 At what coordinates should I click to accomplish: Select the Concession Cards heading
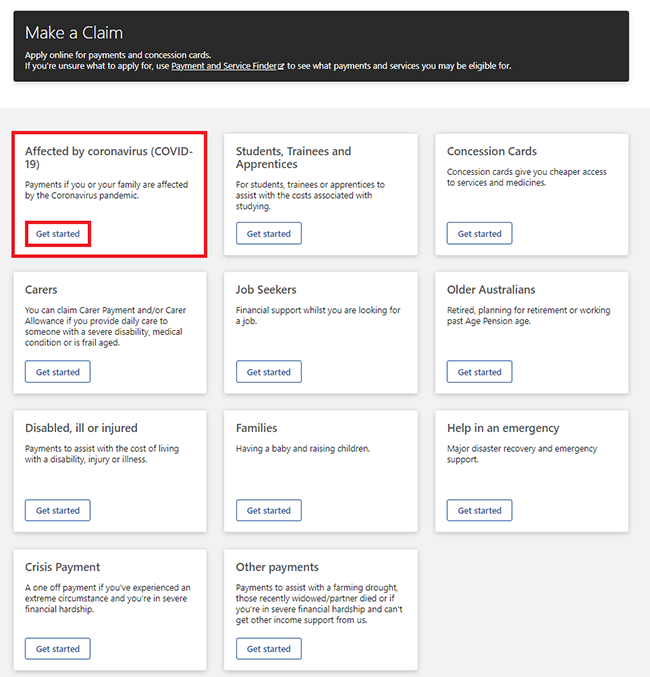pos(491,151)
